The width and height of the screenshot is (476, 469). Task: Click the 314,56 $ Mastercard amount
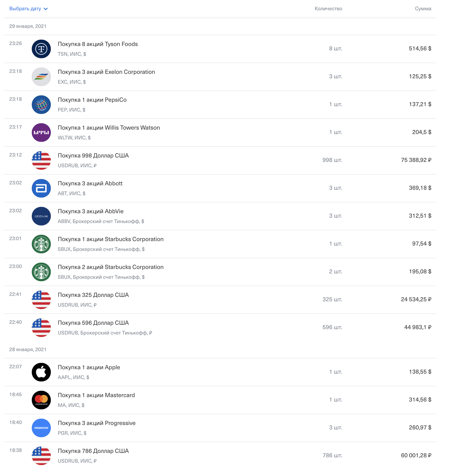click(420, 400)
